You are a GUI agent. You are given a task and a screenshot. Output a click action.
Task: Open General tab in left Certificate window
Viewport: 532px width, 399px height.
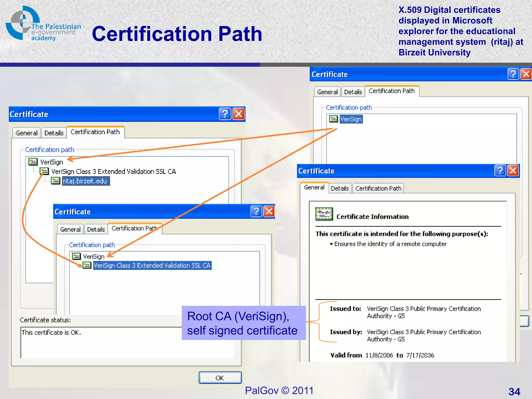tap(26, 133)
